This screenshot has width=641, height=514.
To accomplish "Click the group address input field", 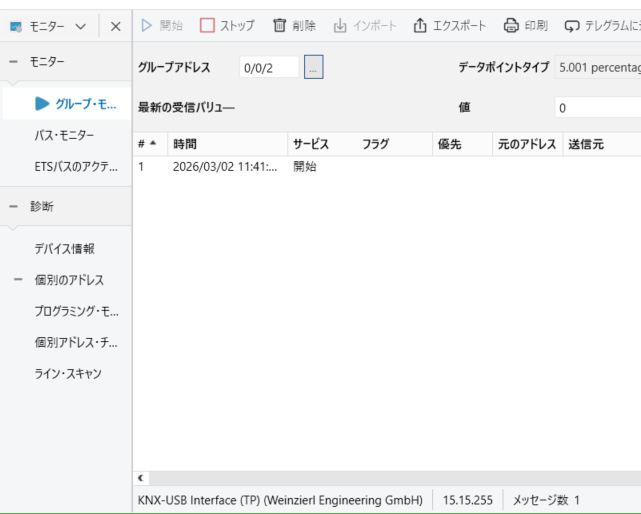I will (269, 67).
